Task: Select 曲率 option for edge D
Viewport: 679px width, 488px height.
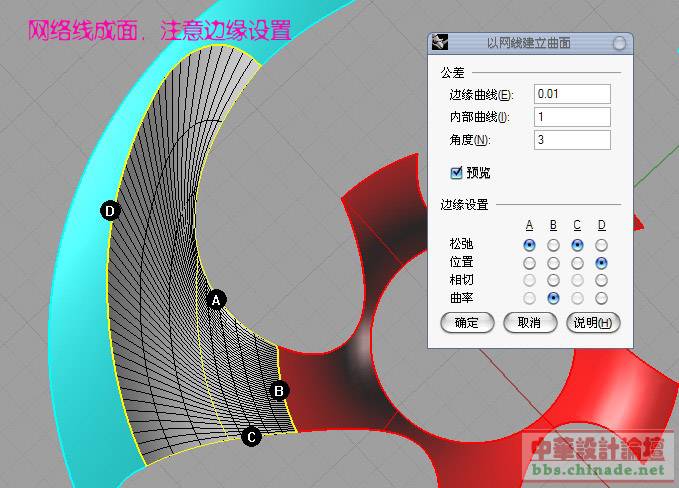Action: click(601, 298)
